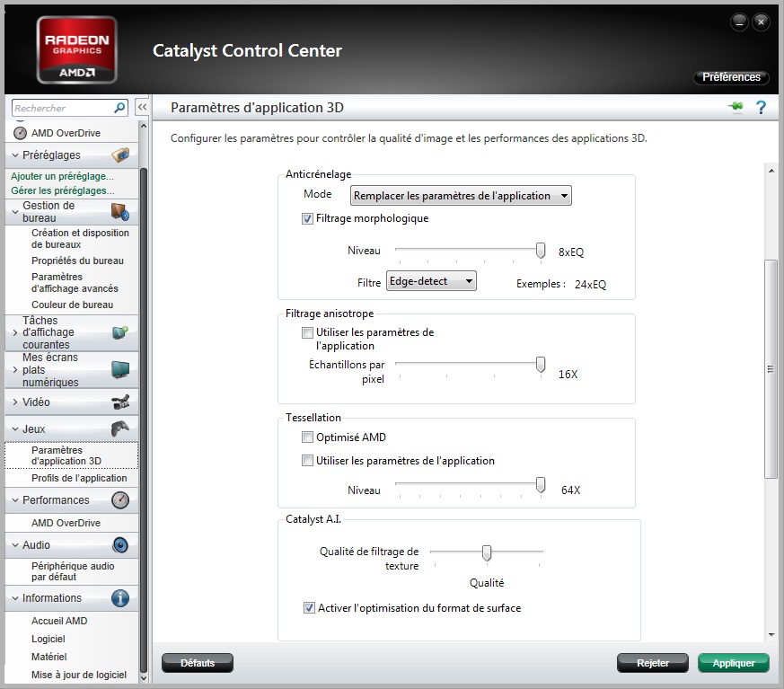
Task: Toggle Activer l'optimisation du format de surface
Action: 310,608
